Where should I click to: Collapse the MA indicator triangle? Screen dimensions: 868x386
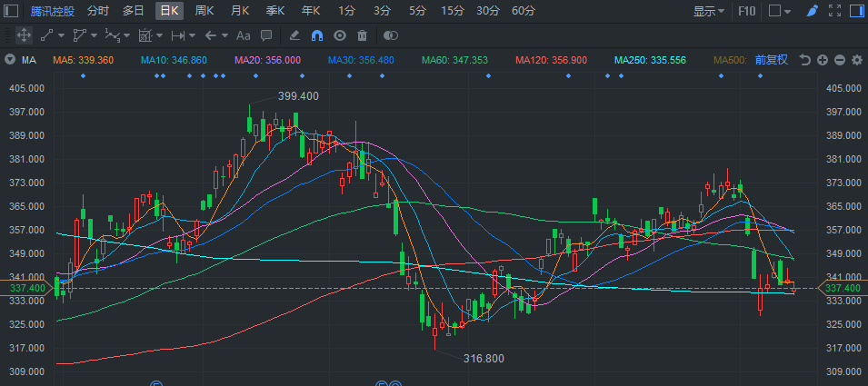[x=10, y=60]
